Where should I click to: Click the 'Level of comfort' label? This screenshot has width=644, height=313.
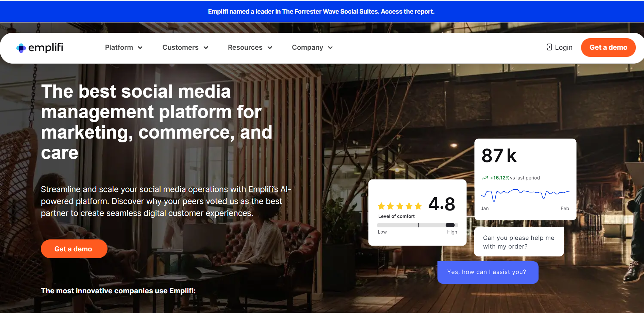(x=396, y=216)
